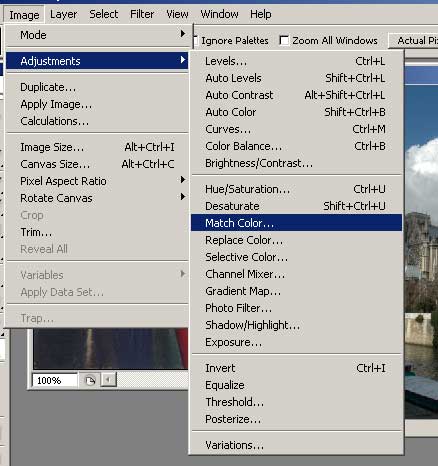Viewport: 438px width, 466px height.
Task: Expand the Adjustments submenu
Action: [x=97, y=61]
